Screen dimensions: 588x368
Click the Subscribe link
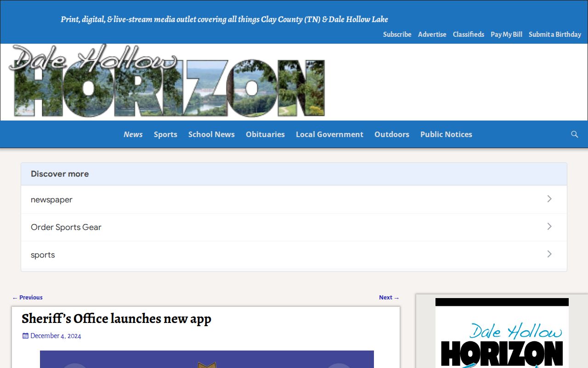[397, 34]
